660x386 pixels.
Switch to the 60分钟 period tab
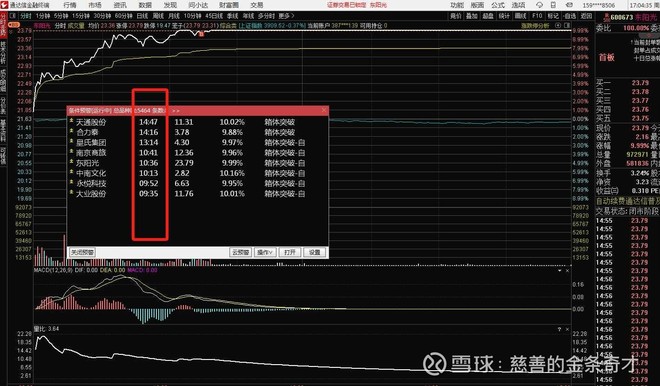(124, 16)
